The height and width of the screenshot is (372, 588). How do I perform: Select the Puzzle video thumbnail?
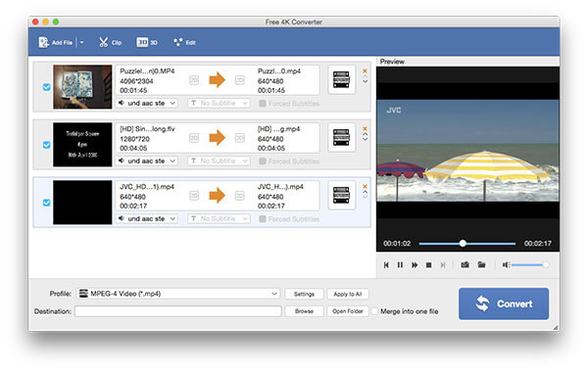click(x=82, y=87)
